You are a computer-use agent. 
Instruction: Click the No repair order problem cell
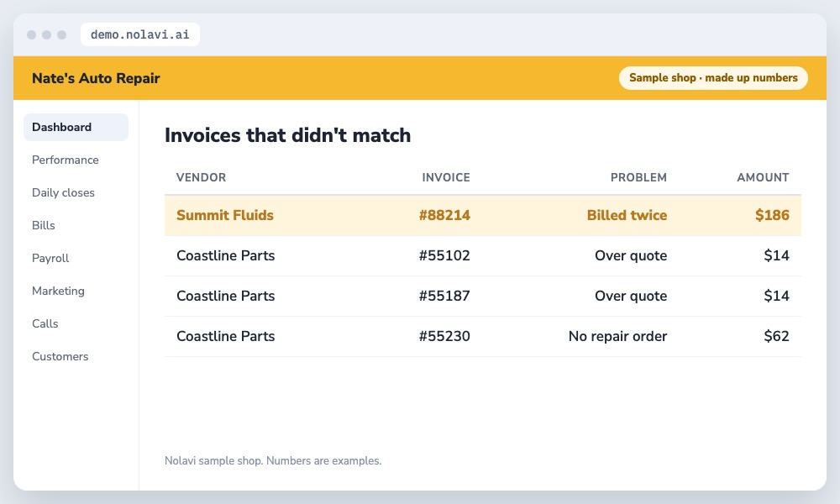(x=617, y=336)
